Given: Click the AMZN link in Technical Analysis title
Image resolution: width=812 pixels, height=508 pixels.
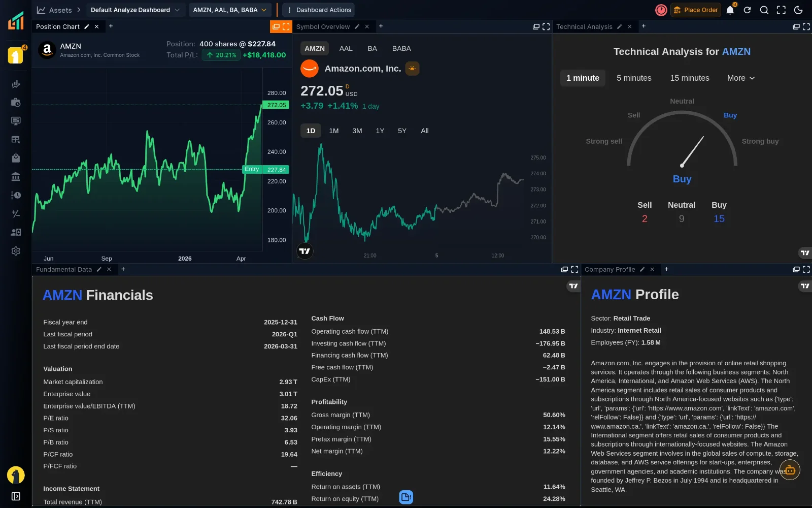Looking at the screenshot, I should coord(736,51).
